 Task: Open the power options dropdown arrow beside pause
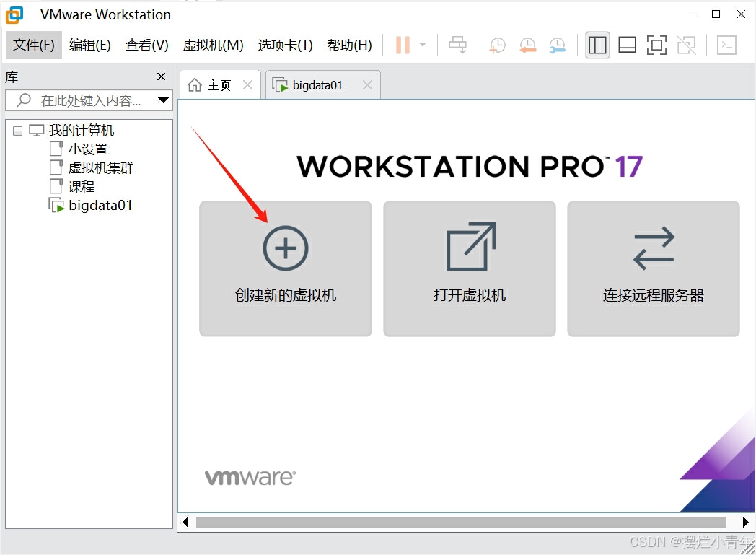423,45
